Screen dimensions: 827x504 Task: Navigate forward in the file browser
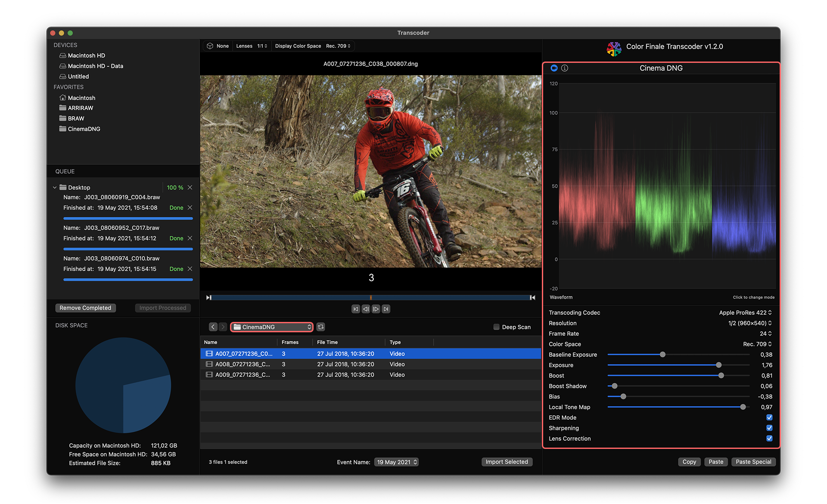tap(223, 327)
